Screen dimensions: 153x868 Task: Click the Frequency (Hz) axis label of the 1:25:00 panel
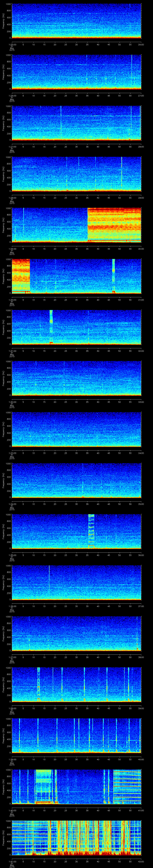pos(3,21)
